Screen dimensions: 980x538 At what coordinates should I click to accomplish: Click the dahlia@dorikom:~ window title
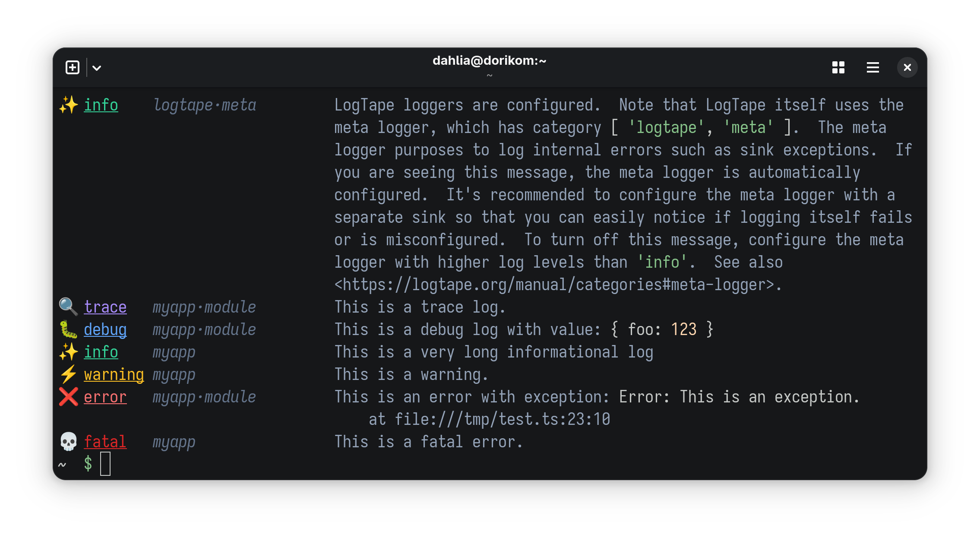click(x=490, y=61)
